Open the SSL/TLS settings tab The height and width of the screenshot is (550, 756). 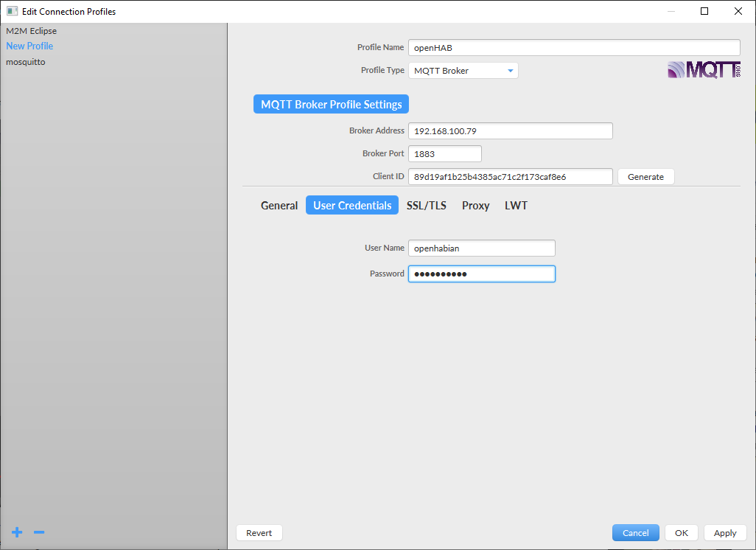click(426, 205)
